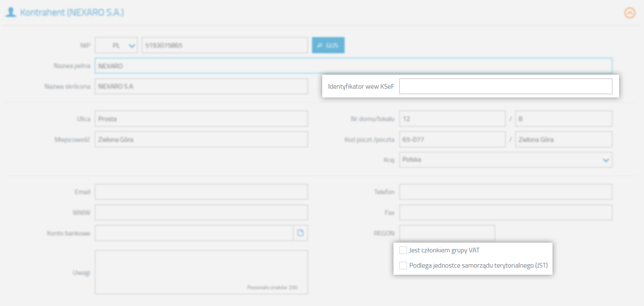Screen dimensions: 644x306
Task: Focus the NIP number field
Action: click(224, 46)
